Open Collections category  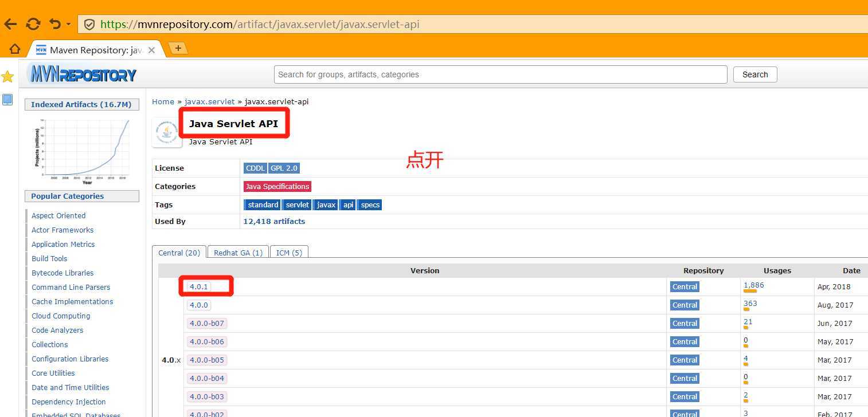[x=50, y=345]
